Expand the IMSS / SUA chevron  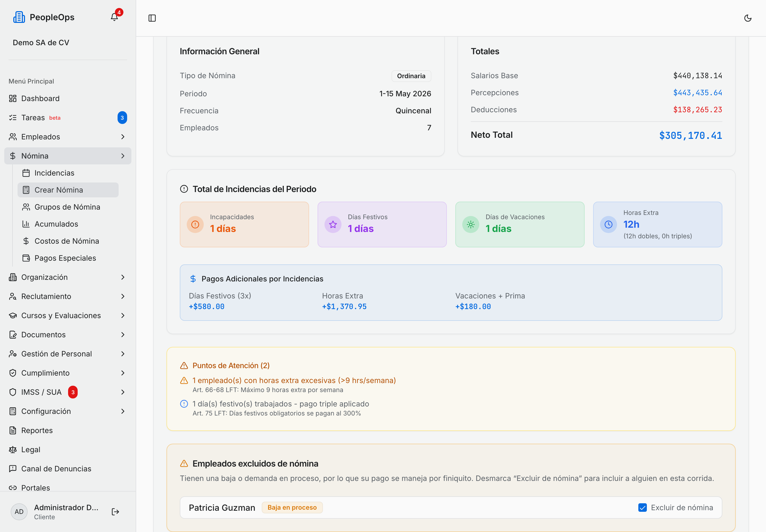tap(123, 392)
